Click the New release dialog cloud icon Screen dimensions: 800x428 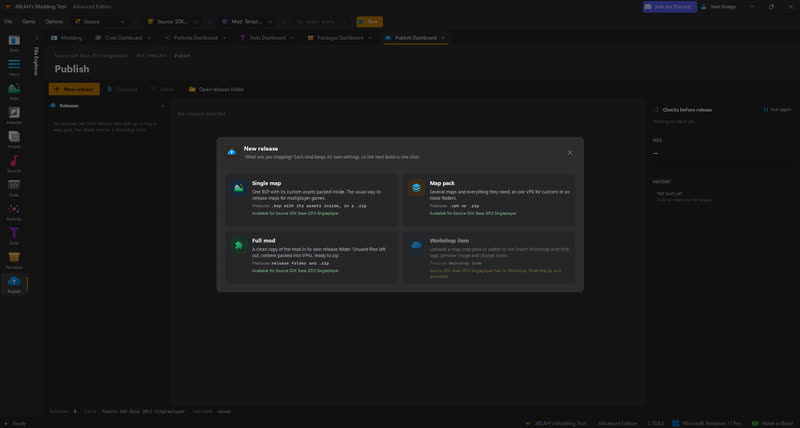(x=232, y=153)
